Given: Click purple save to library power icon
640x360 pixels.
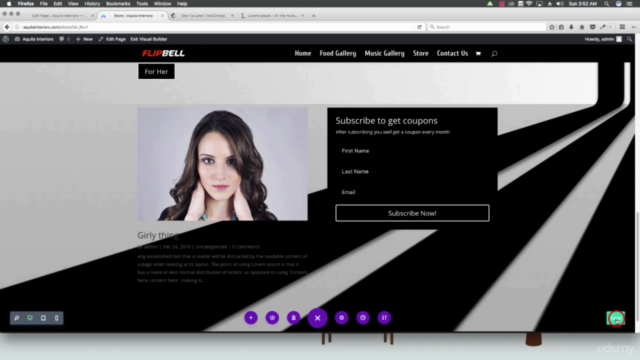Looking at the screenshot, I should tap(272, 318).
